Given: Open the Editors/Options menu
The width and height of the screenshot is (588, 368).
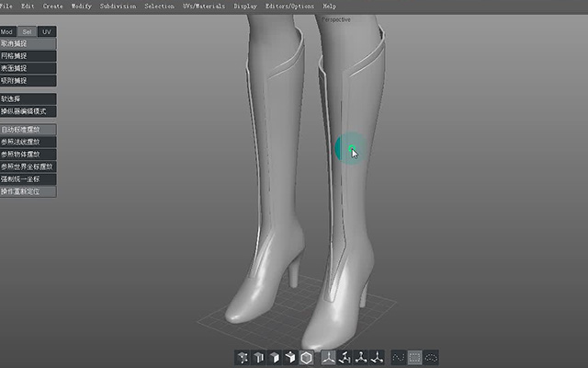Looking at the screenshot, I should point(289,6).
